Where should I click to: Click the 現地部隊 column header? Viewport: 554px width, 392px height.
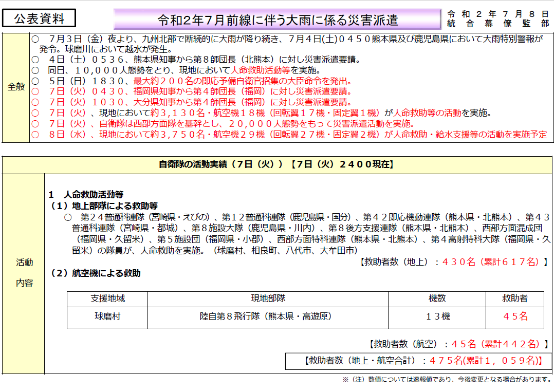[x=268, y=299]
